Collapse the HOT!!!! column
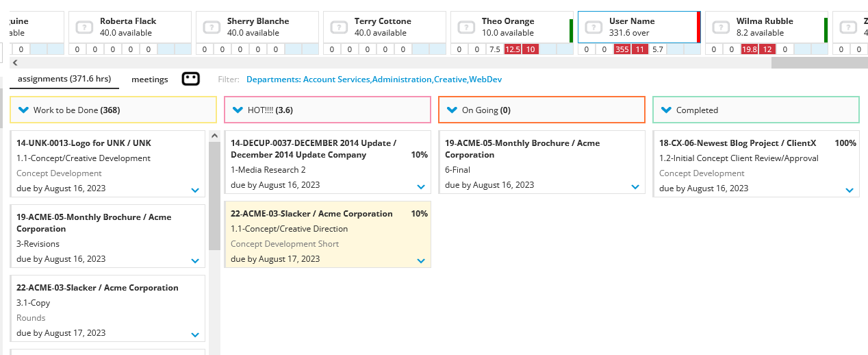The width and height of the screenshot is (868, 355). pyautogui.click(x=238, y=110)
